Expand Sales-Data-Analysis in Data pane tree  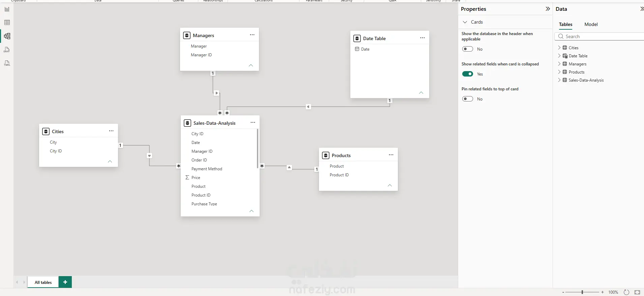[559, 80]
